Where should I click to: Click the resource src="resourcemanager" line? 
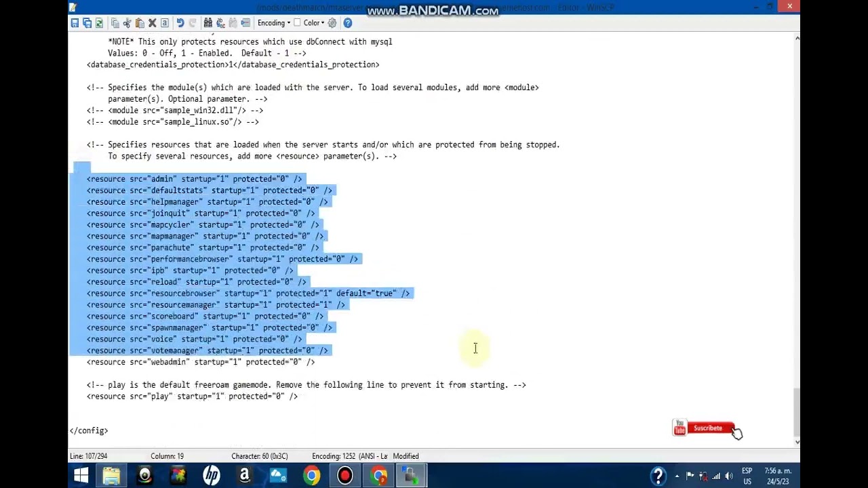pyautogui.click(x=216, y=305)
